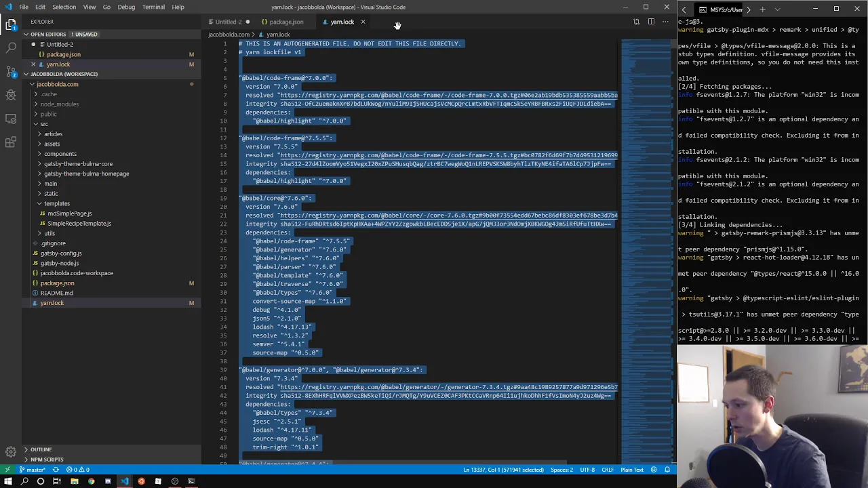Viewport: 868px width, 488px height.
Task: Open the Explorer view in activity bar
Action: 11,25
